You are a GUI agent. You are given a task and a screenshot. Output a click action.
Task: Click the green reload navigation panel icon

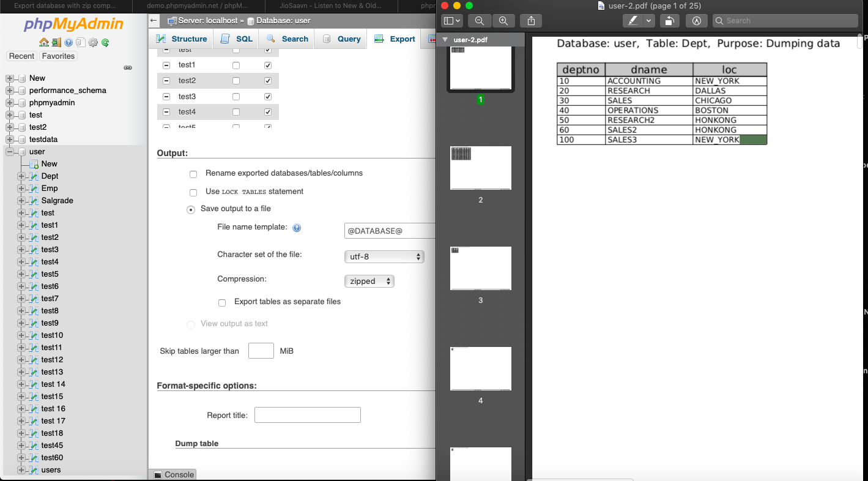tap(105, 42)
